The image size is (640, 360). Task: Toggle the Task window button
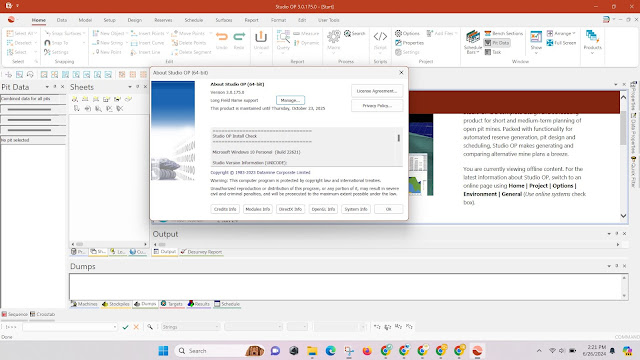493,52
